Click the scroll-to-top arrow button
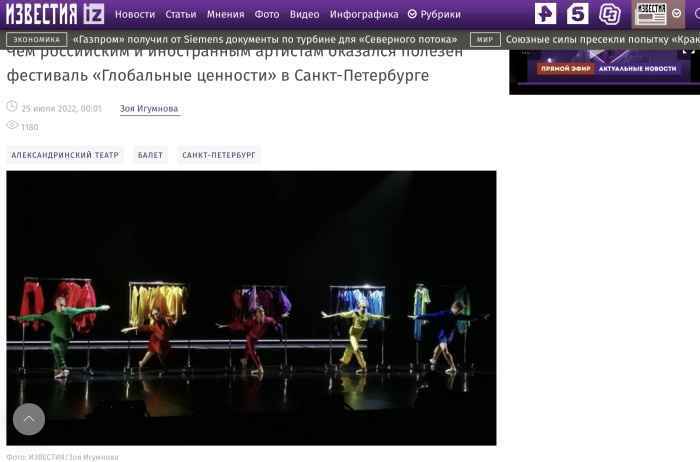 point(28,419)
